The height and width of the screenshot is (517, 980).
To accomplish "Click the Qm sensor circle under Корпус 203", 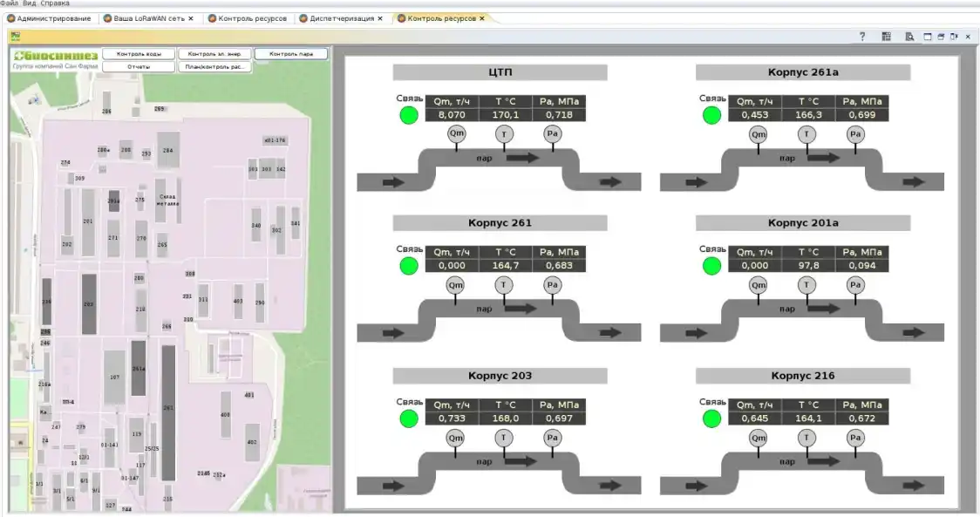I will (455, 439).
